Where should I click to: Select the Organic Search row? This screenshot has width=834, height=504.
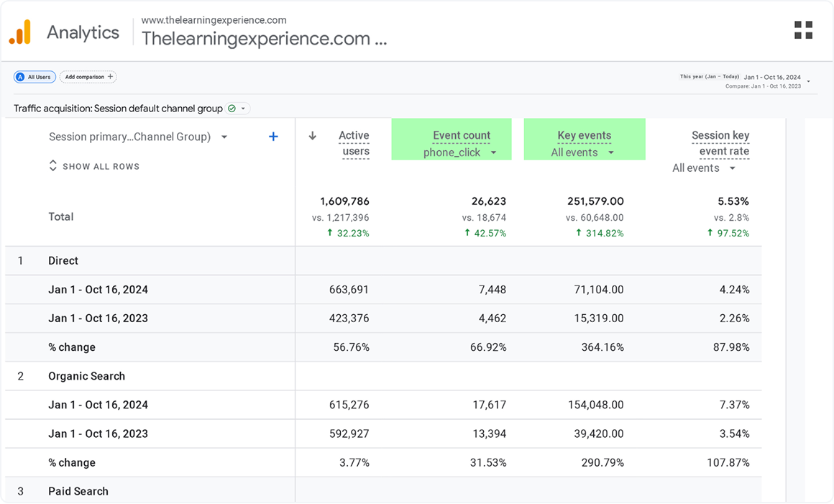86,376
